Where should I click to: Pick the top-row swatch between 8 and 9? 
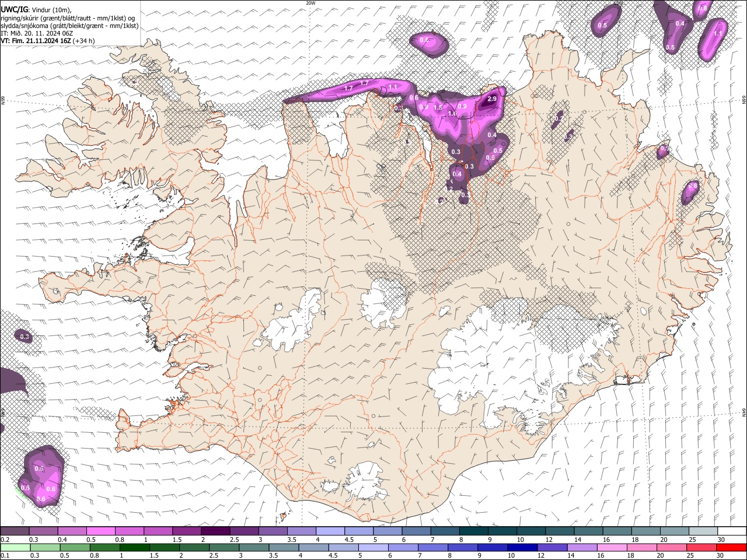[x=474, y=531]
